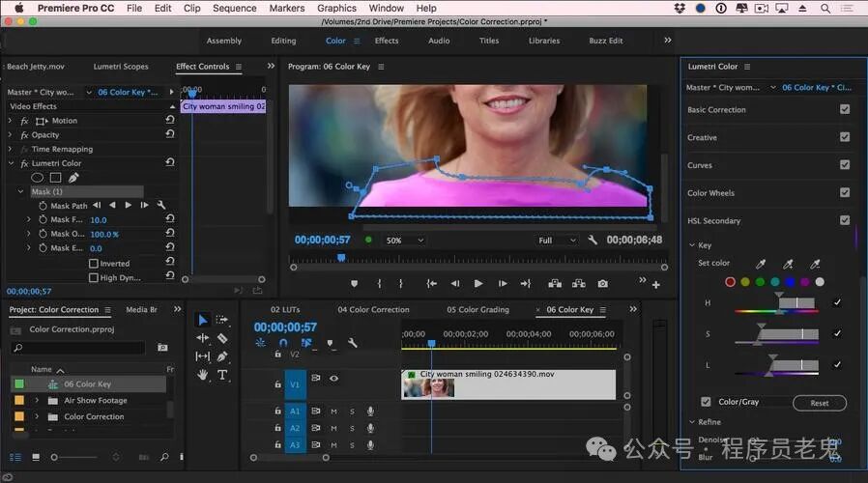Open the Sequence menu
Image resolution: width=868 pixels, height=483 pixels.
[x=234, y=9]
